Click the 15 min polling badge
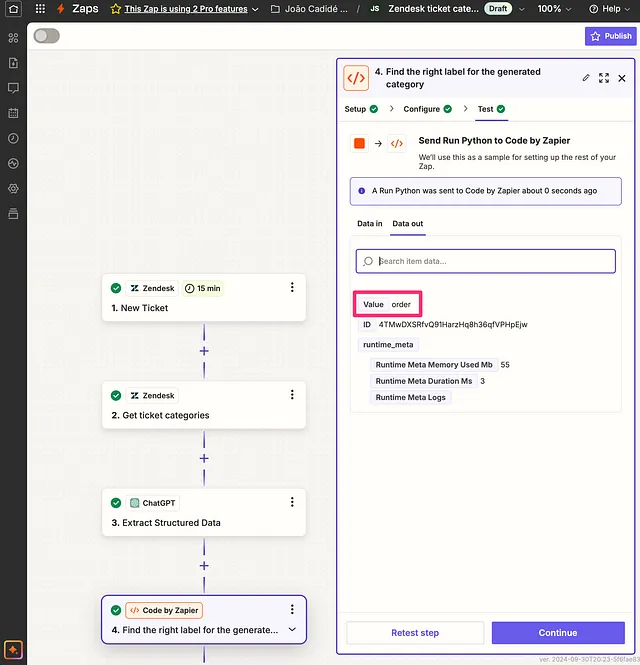 (203, 288)
